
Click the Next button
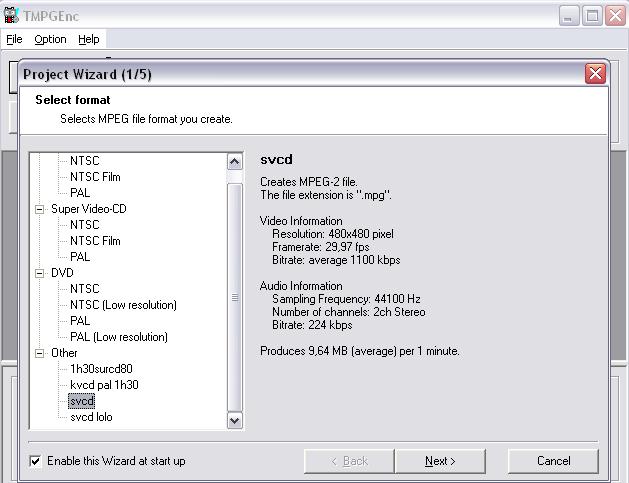pos(440,461)
